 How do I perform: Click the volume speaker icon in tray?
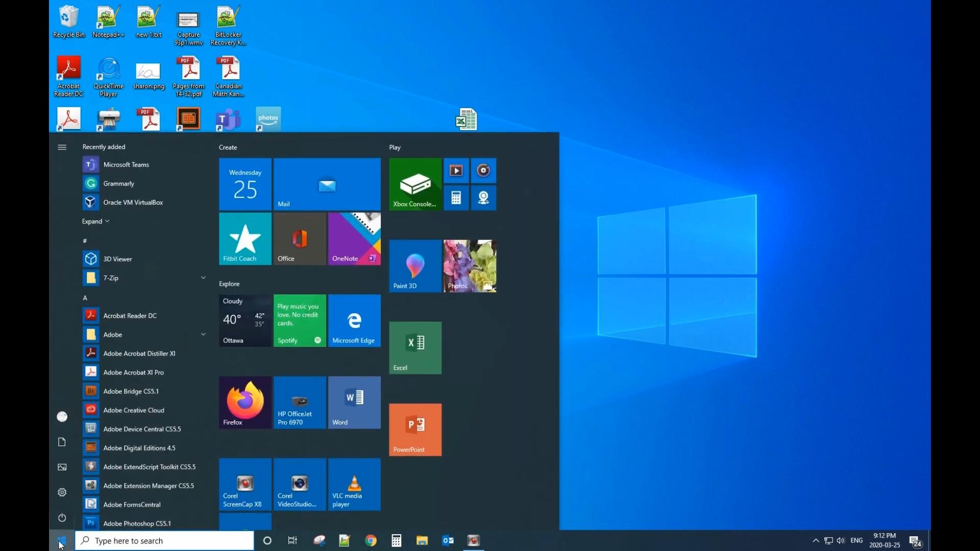(841, 541)
